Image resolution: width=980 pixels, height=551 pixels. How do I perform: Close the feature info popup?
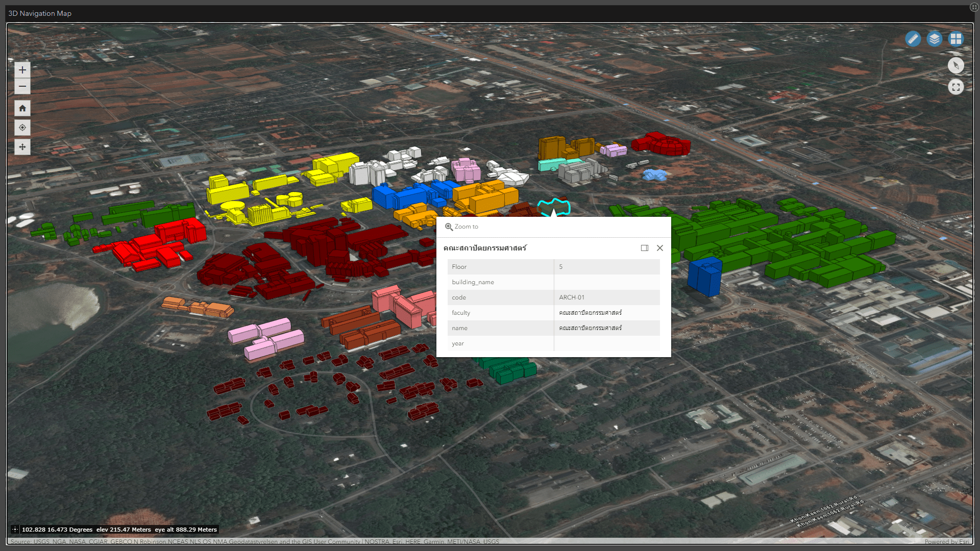pos(660,248)
